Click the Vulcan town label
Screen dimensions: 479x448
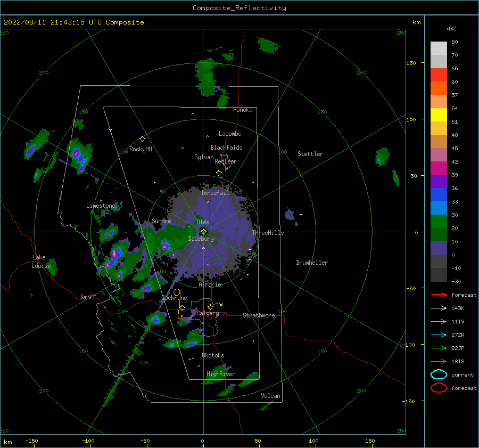click(271, 396)
